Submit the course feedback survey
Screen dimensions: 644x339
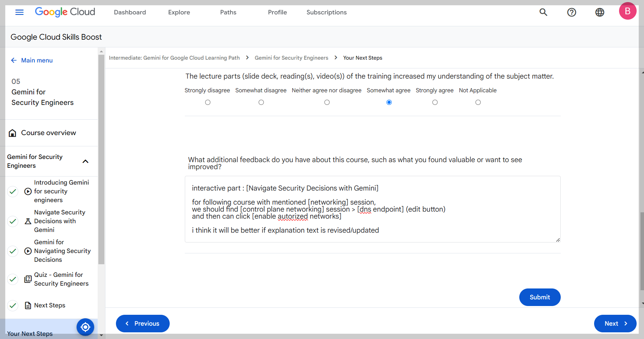point(540,297)
